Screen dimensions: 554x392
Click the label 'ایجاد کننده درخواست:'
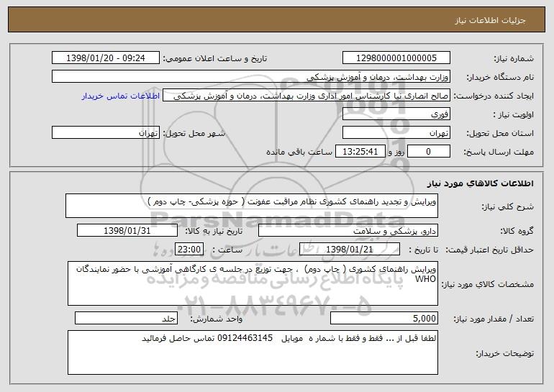[494, 96]
